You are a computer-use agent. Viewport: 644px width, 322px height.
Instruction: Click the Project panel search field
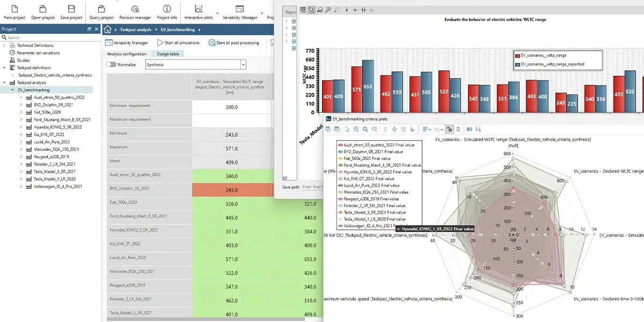pos(48,38)
